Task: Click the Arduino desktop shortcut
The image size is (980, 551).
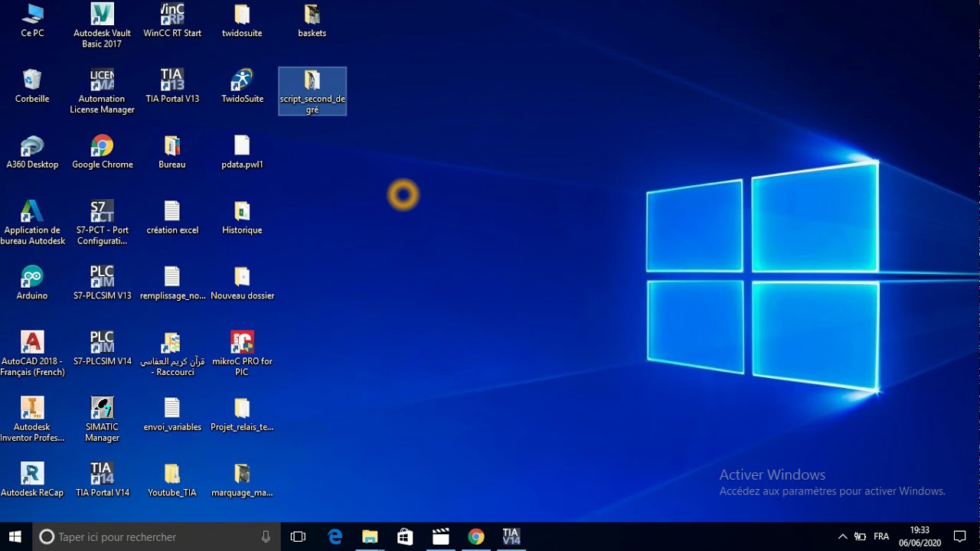Action: click(x=32, y=284)
